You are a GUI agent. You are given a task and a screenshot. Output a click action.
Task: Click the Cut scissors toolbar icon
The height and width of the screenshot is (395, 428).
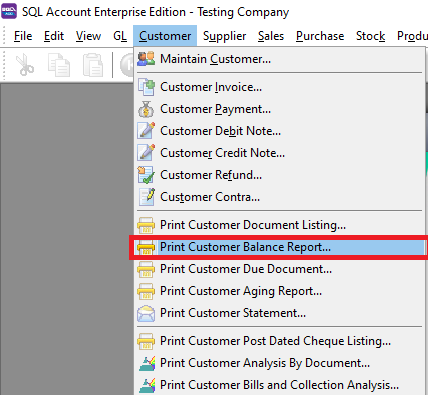(x=25, y=65)
